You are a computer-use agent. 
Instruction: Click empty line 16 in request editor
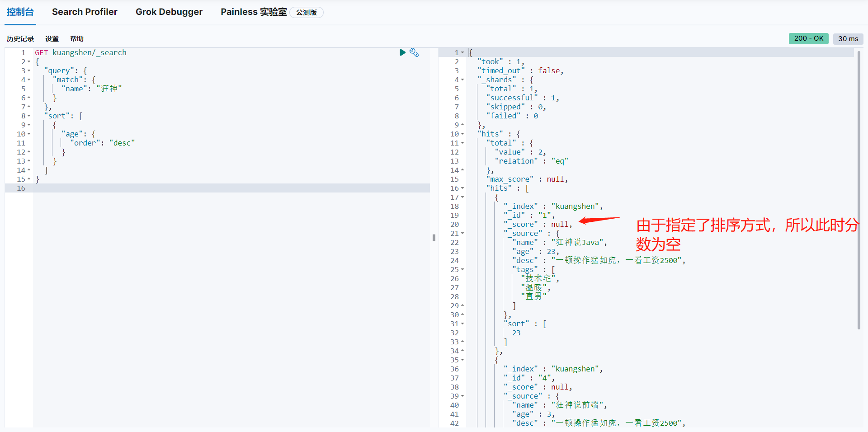(x=231, y=188)
